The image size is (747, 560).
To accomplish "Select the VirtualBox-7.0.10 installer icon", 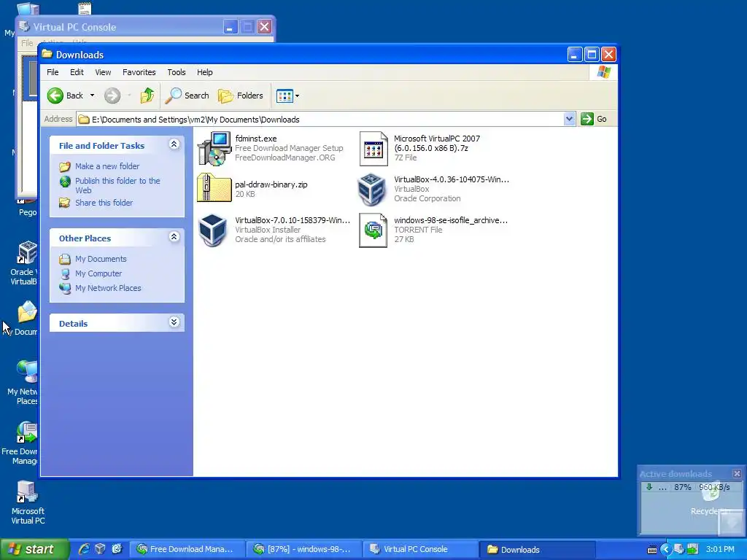I will pyautogui.click(x=212, y=230).
